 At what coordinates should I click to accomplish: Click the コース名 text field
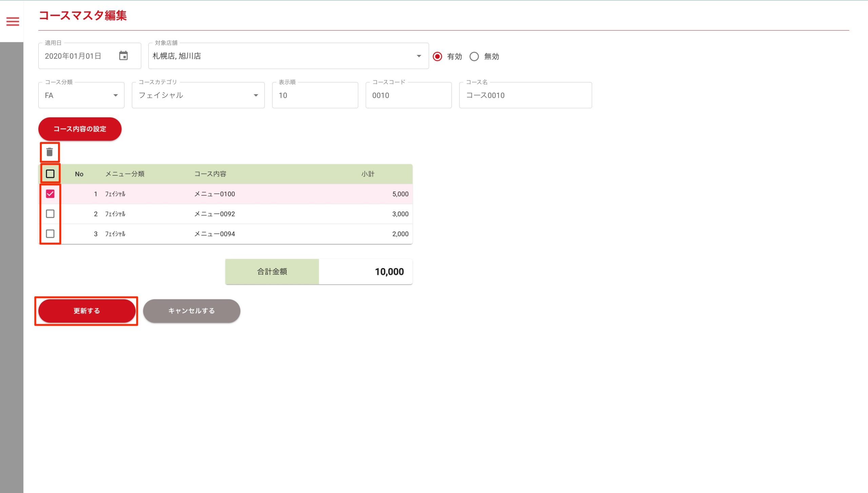(525, 95)
